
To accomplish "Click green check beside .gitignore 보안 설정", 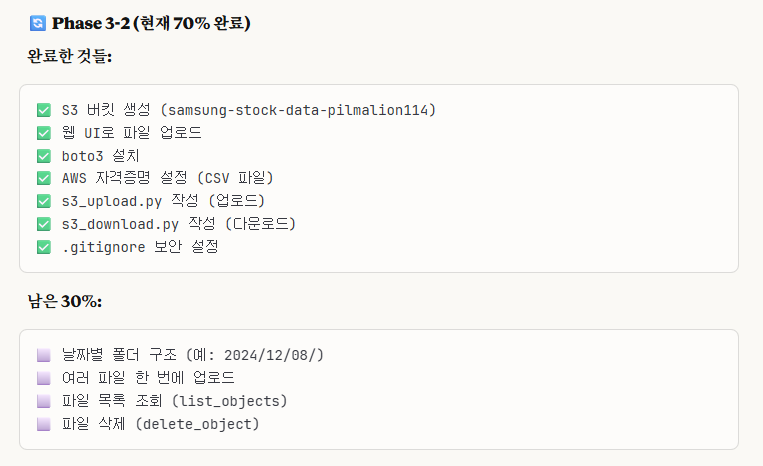I will pyautogui.click(x=43, y=247).
